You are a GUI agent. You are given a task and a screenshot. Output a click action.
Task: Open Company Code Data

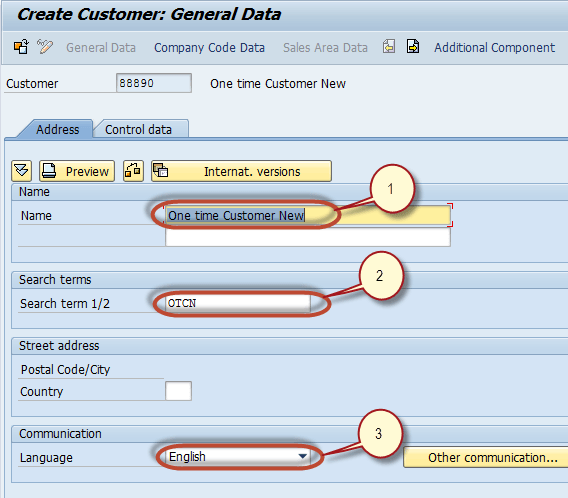[209, 47]
